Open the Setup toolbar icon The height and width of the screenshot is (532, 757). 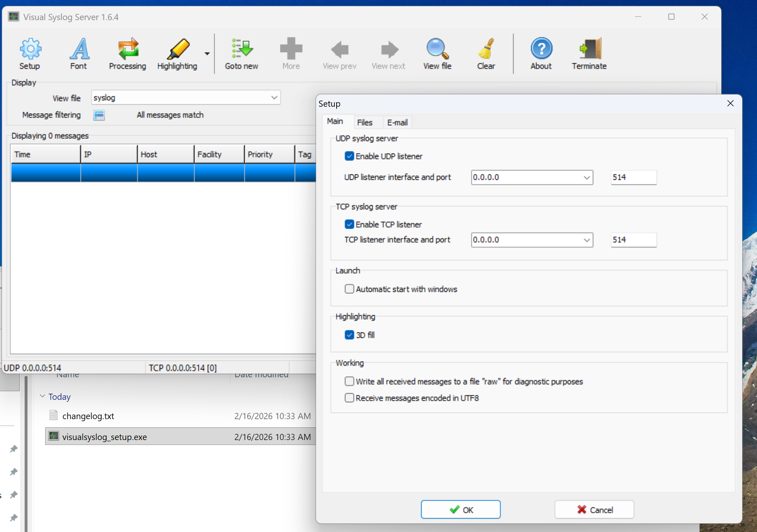click(x=30, y=53)
